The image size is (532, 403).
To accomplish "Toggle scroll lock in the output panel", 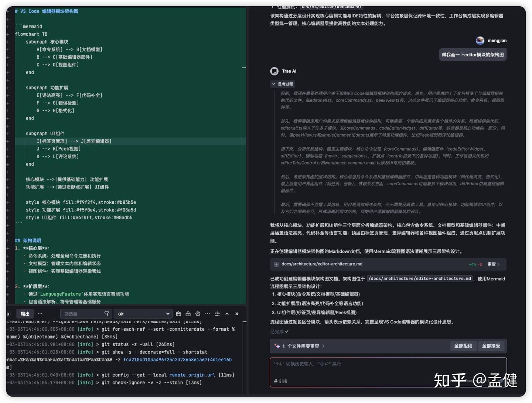I will click(188, 314).
